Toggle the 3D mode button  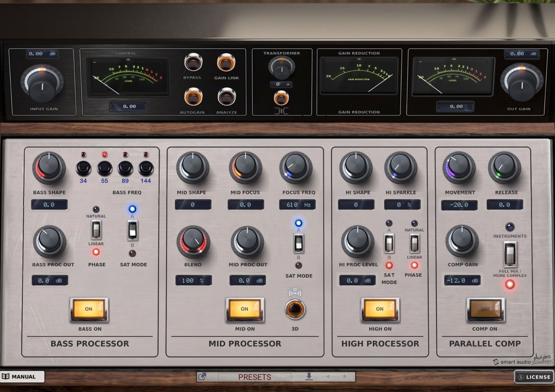coord(295,309)
